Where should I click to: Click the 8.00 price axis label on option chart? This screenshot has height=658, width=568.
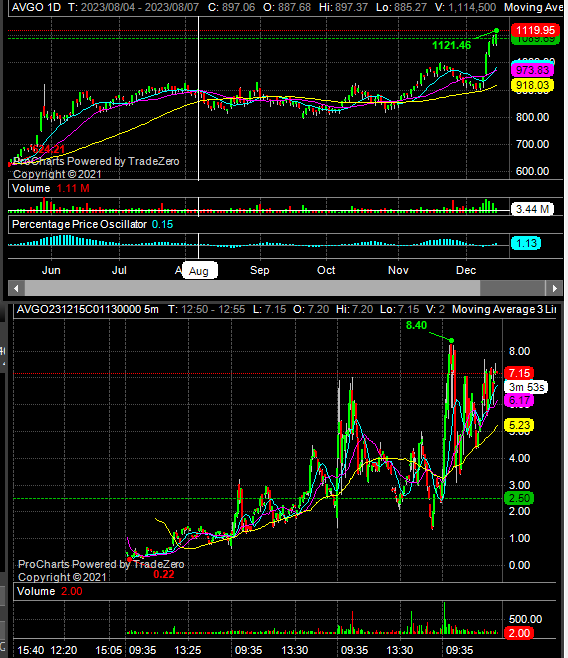[x=519, y=351]
